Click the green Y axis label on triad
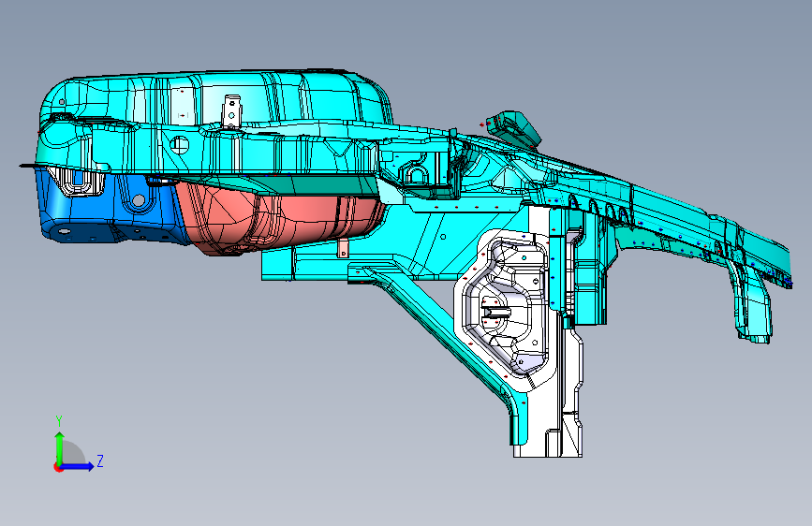The image size is (812, 526). tap(59, 421)
